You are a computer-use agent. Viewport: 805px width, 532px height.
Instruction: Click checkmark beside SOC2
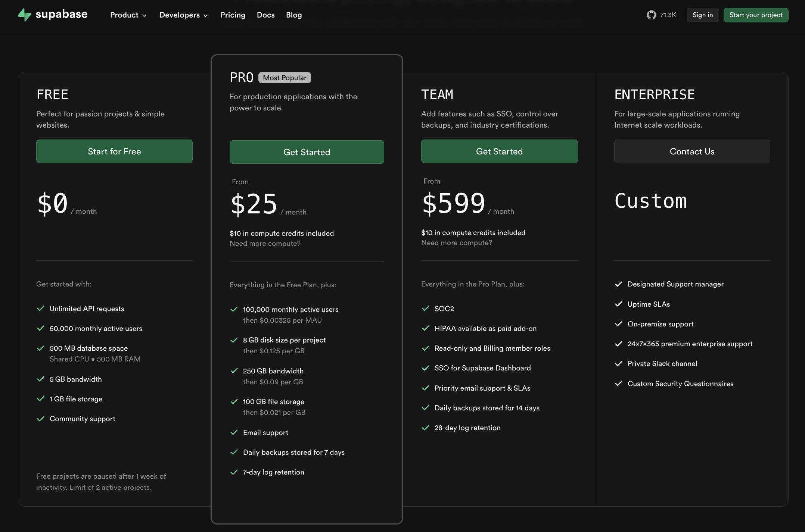pos(426,309)
